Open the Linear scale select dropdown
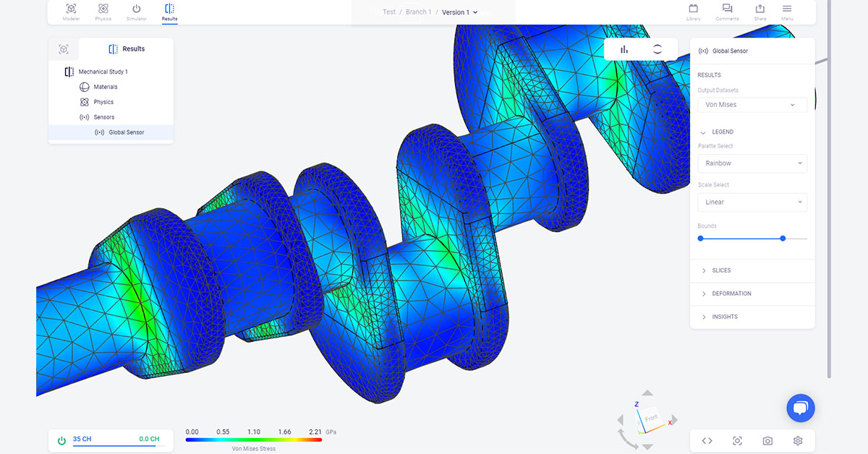Image resolution: width=868 pixels, height=454 pixels. [752, 202]
